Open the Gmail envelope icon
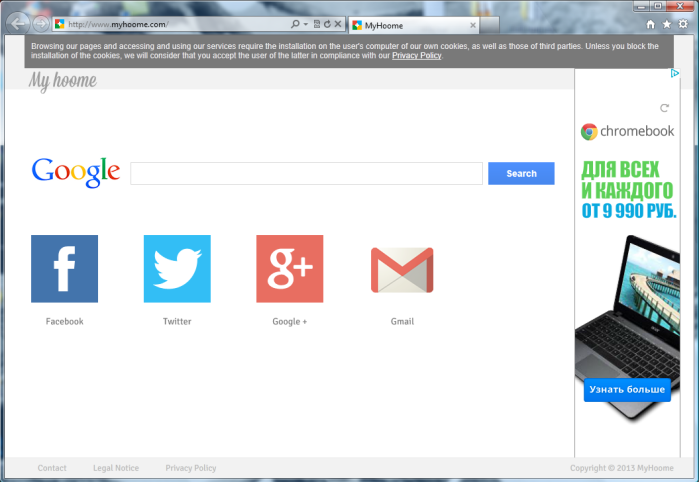699x482 pixels. [402, 270]
